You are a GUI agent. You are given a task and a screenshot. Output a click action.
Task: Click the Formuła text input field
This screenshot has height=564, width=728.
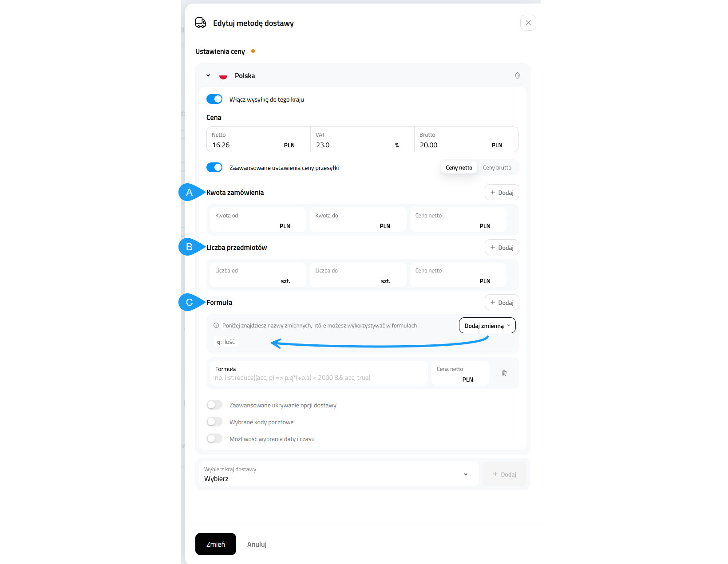tap(317, 378)
